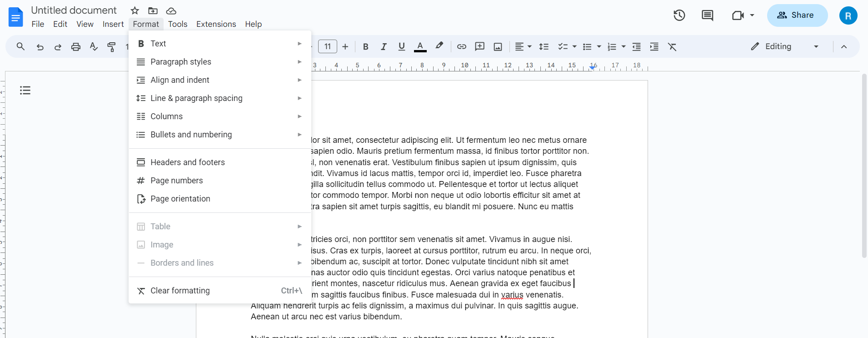
Task: Open version history
Action: [679, 15]
